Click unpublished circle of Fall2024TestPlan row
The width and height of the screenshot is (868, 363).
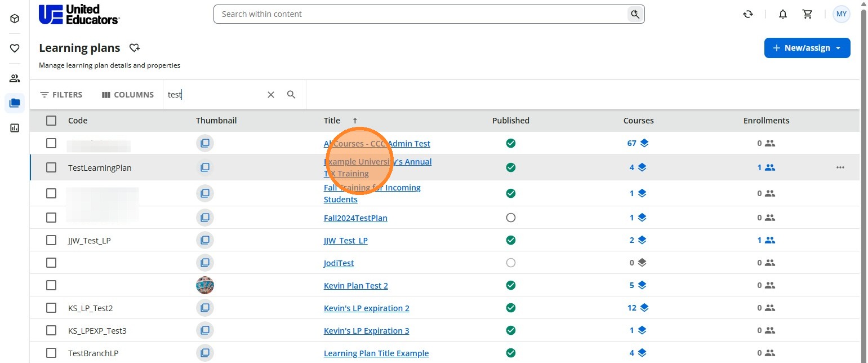(x=511, y=218)
